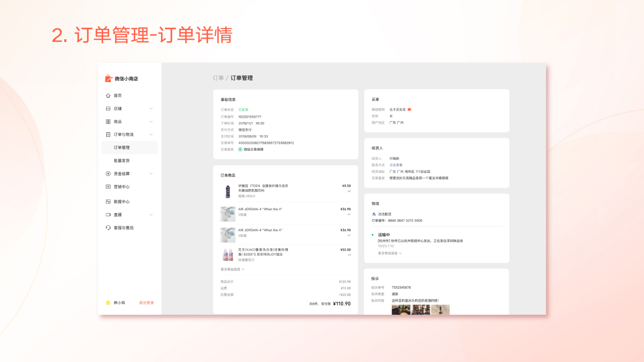Click the 订单与物流 clipboard icon

pyautogui.click(x=108, y=135)
